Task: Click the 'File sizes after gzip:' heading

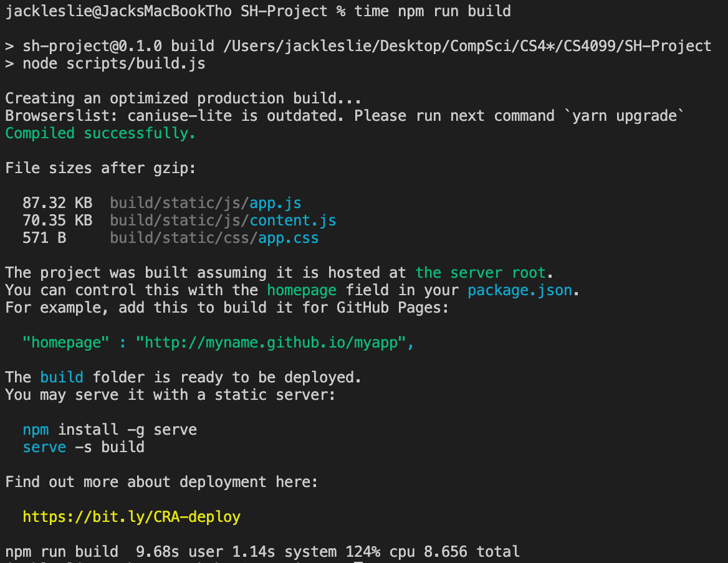Action: tap(101, 168)
